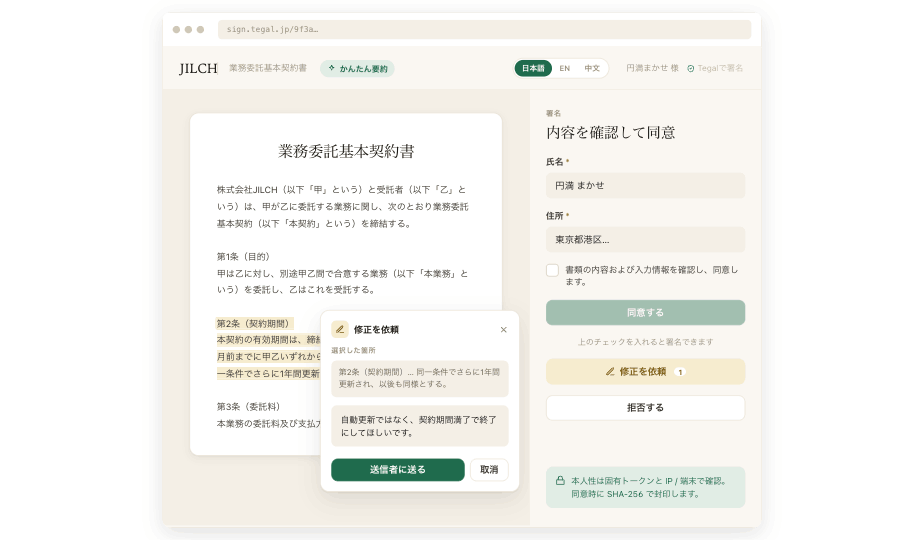
Task: Switch language to EN
Action: click(x=565, y=68)
